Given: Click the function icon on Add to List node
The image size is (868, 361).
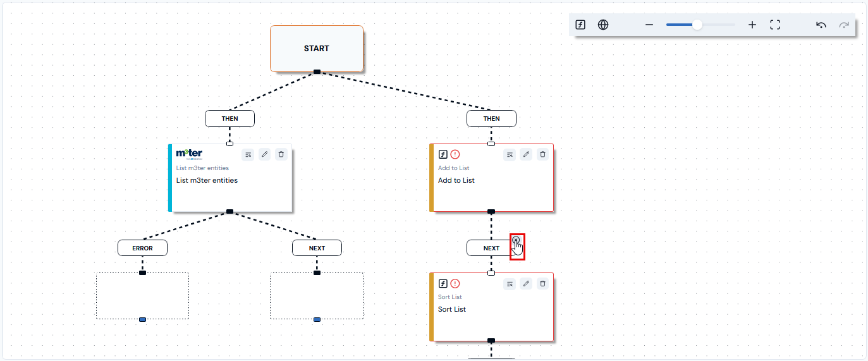Looking at the screenshot, I should coord(443,154).
